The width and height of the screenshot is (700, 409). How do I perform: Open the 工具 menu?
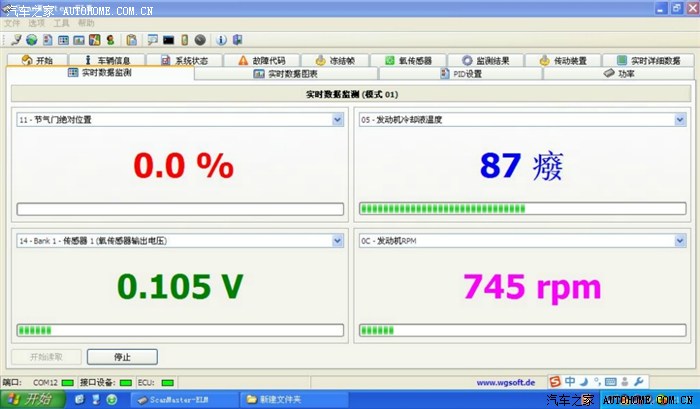coord(62,22)
